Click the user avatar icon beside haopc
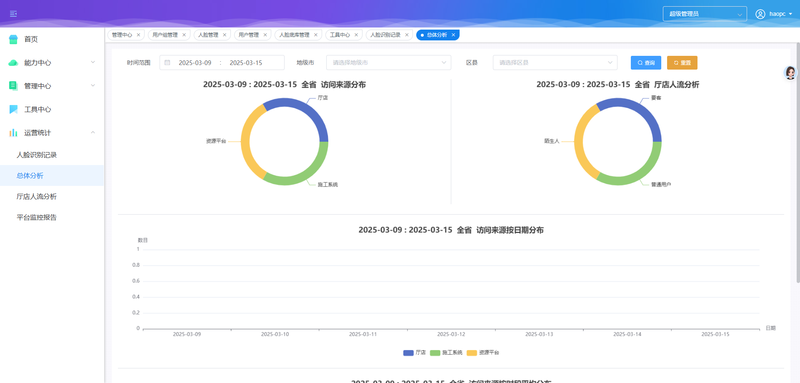This screenshot has width=800, height=383. 760,14
